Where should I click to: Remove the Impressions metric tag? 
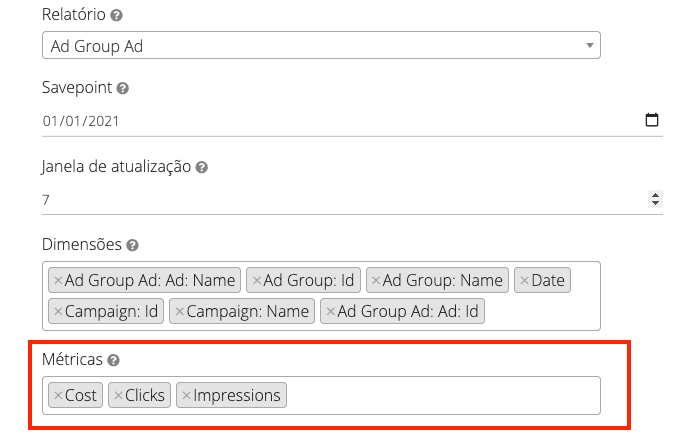186,396
